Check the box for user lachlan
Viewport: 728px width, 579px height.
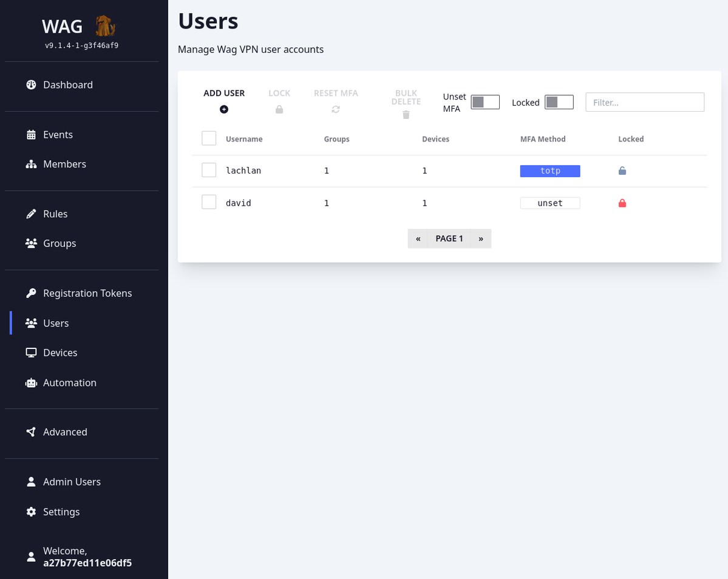(x=209, y=170)
